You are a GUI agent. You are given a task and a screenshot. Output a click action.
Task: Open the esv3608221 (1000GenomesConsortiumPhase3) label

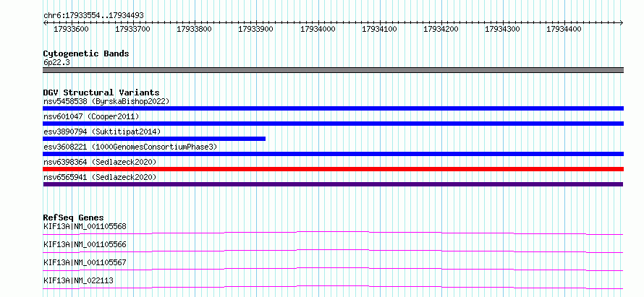click(x=130, y=147)
